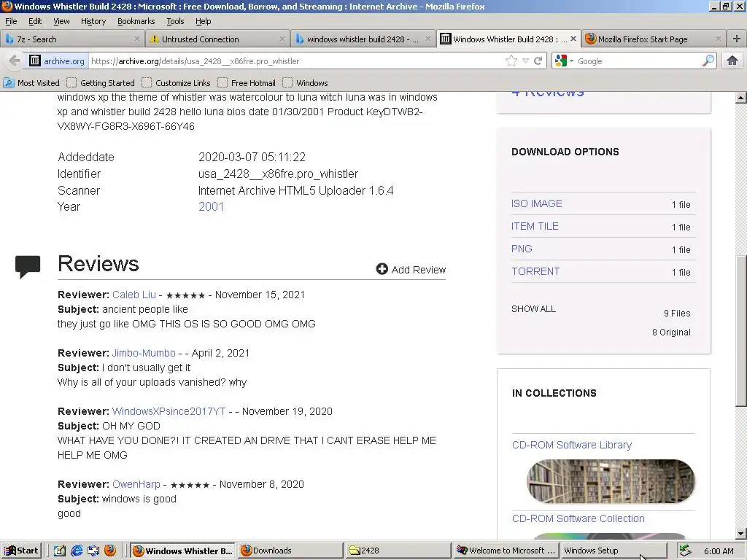The height and width of the screenshot is (560, 747).
Task: Click the Reviews speech bubble icon
Action: coord(28,267)
